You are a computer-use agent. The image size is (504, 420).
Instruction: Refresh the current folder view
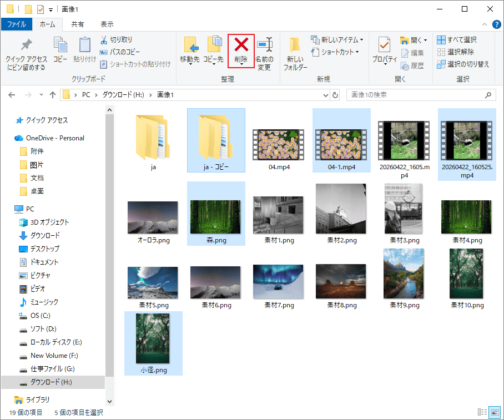(335, 95)
